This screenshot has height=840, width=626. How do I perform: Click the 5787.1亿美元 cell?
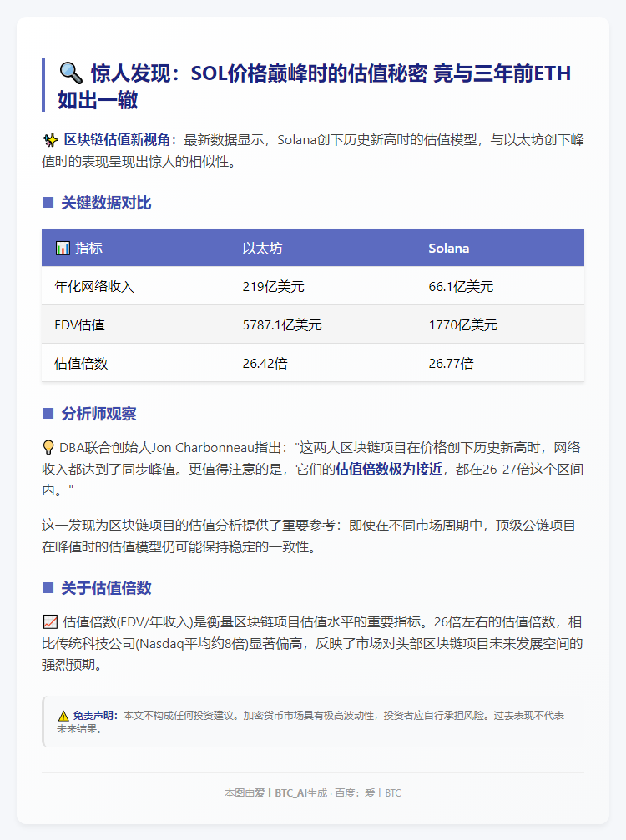click(282, 324)
